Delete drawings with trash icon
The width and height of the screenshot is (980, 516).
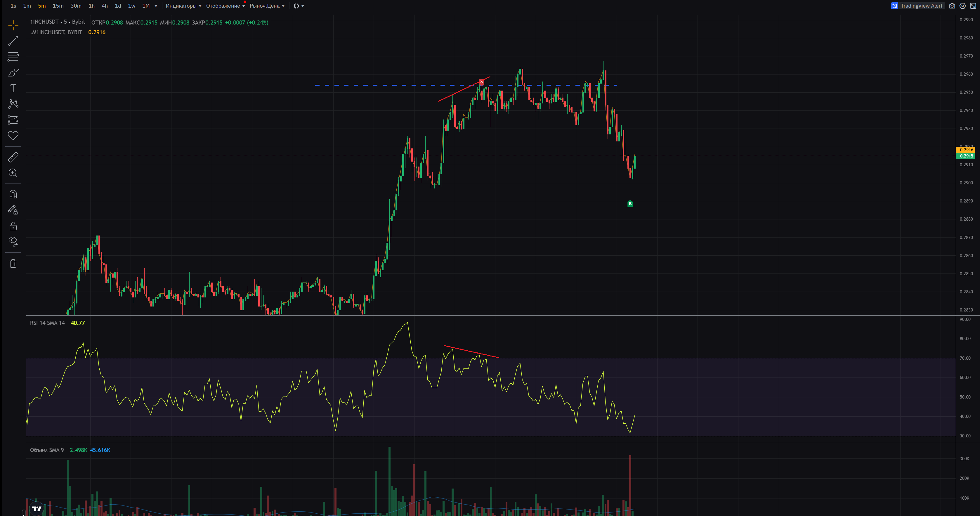(x=13, y=263)
